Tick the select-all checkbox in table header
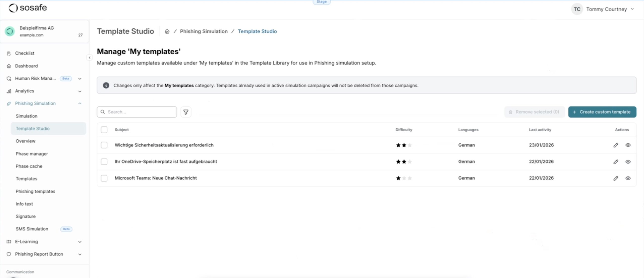This screenshot has height=278, width=644. coord(104,130)
